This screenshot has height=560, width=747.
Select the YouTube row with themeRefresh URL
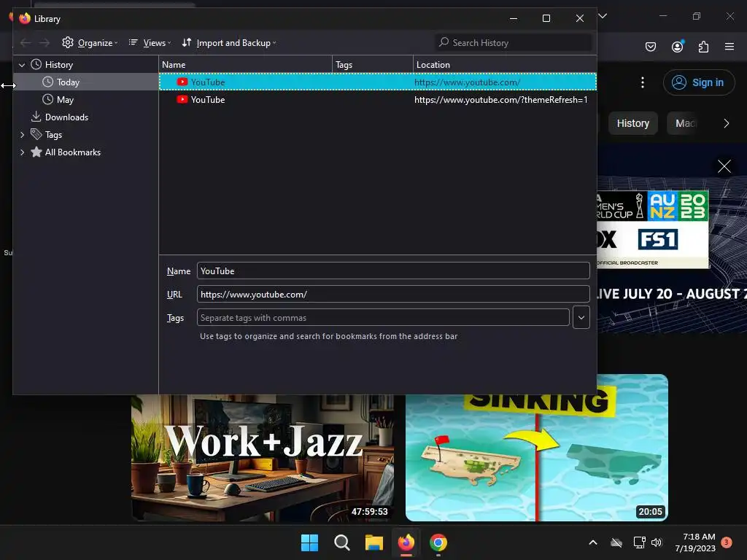378,99
